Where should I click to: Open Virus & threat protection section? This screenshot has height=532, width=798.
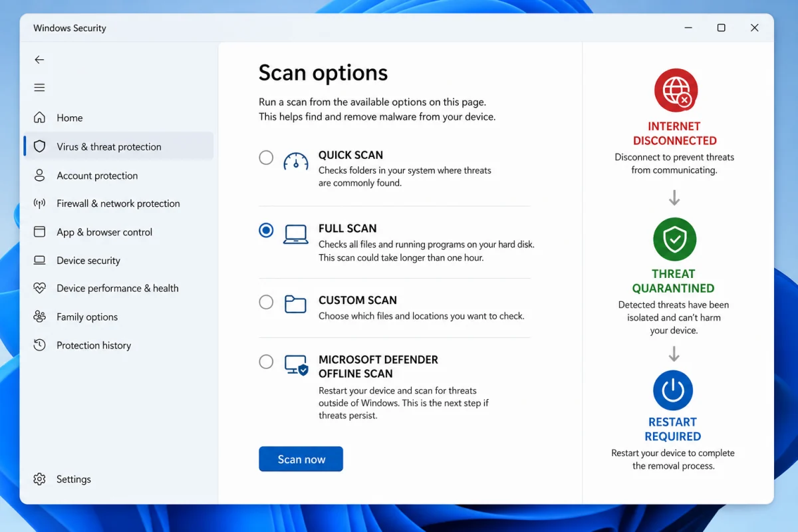coord(118,146)
